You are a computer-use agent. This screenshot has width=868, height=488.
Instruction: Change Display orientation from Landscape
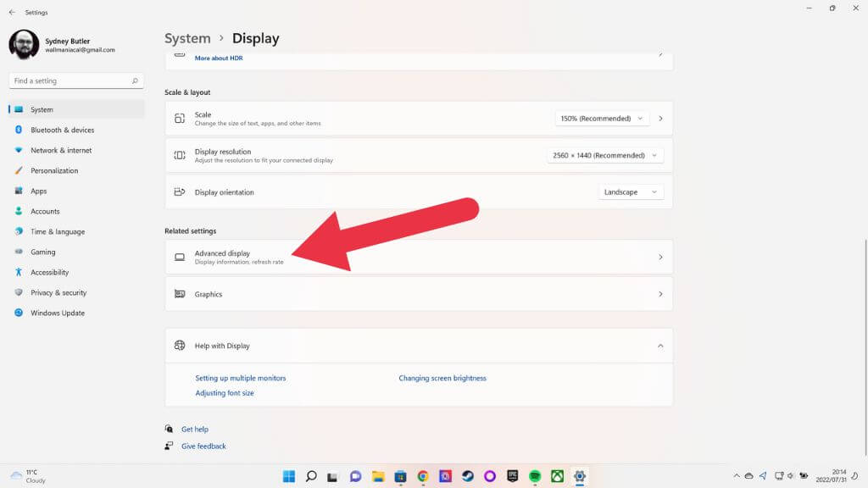coord(631,192)
